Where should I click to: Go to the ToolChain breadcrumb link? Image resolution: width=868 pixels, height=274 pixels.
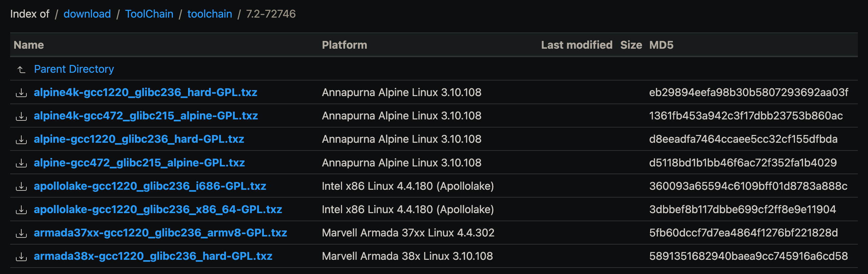(x=149, y=14)
